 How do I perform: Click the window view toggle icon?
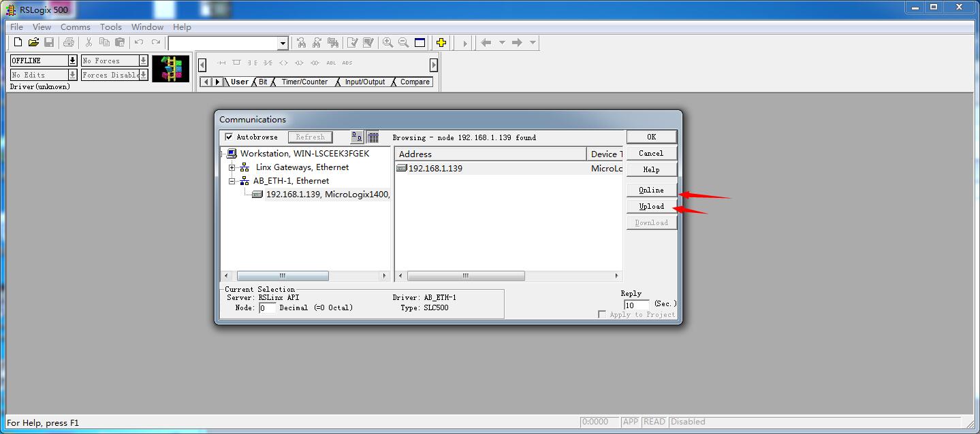point(420,42)
